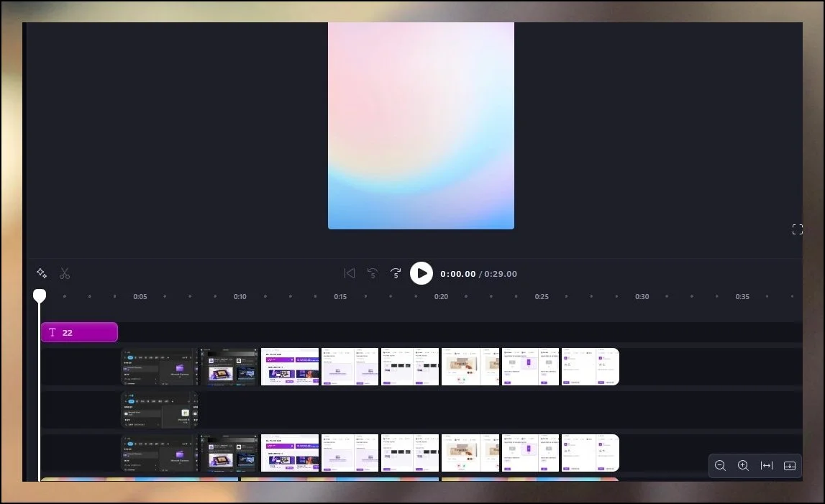The width and height of the screenshot is (825, 504).
Task: Click the 0:30 mark on the ruler
Action: (642, 296)
